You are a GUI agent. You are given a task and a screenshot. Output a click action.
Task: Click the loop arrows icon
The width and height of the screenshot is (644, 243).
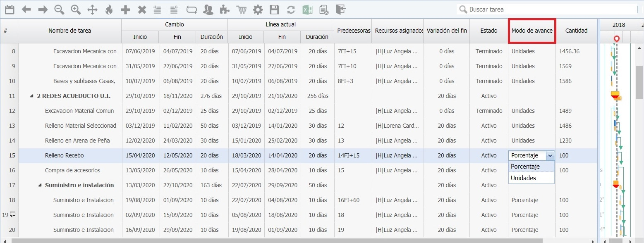[192, 10]
